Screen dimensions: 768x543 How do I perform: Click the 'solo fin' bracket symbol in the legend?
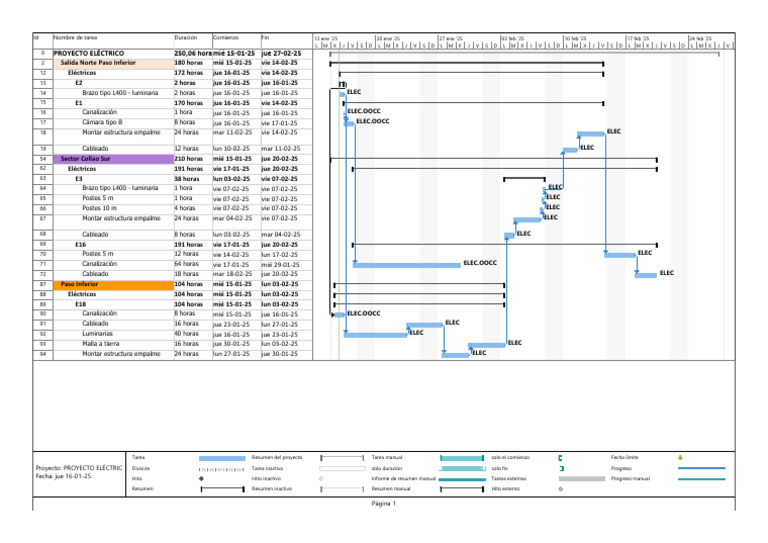[561, 469]
